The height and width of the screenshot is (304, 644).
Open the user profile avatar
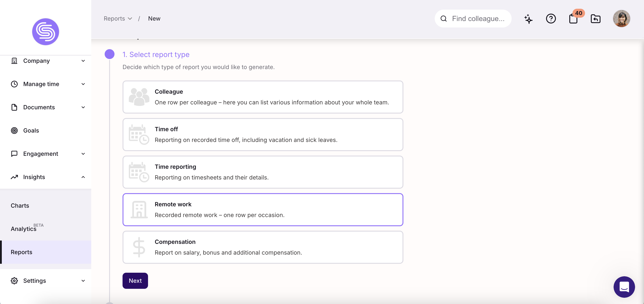tap(621, 19)
